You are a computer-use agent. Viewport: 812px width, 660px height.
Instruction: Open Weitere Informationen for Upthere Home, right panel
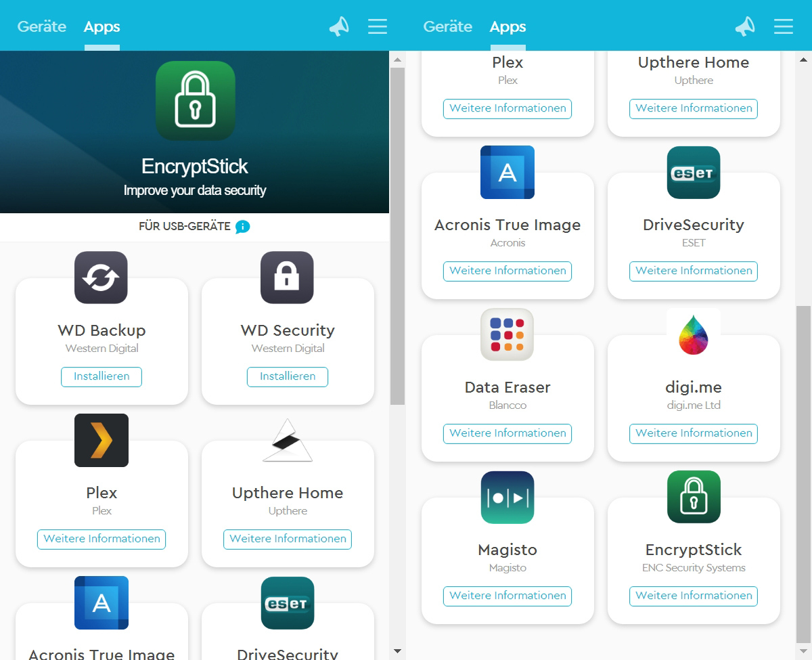(694, 108)
